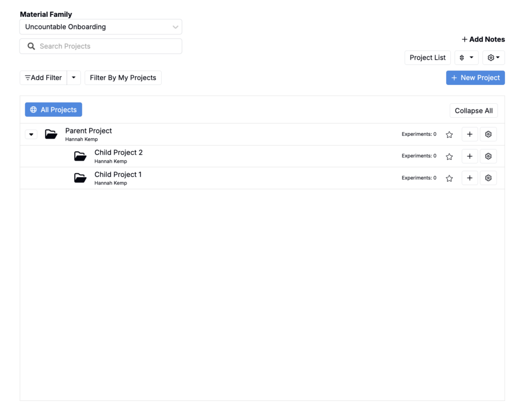Open settings gear for Child Project 1

click(x=488, y=178)
